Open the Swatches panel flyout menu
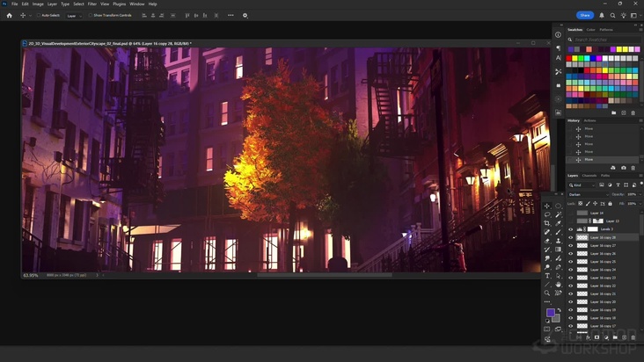 (640, 30)
